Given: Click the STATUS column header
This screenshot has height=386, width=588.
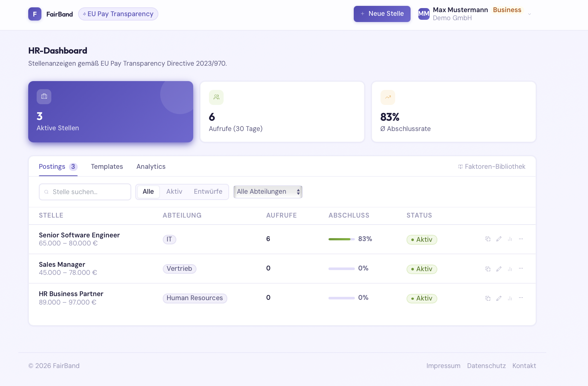Looking at the screenshot, I should (419, 215).
